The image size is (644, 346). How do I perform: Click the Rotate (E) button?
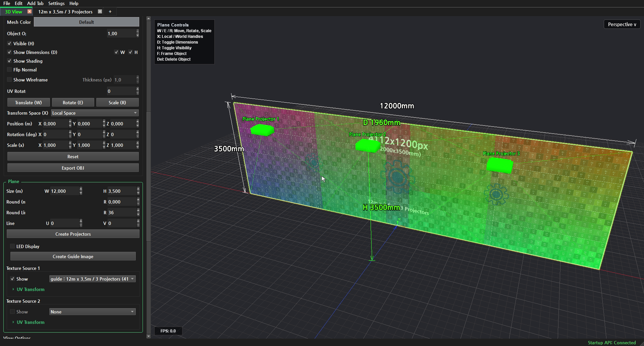(x=73, y=102)
